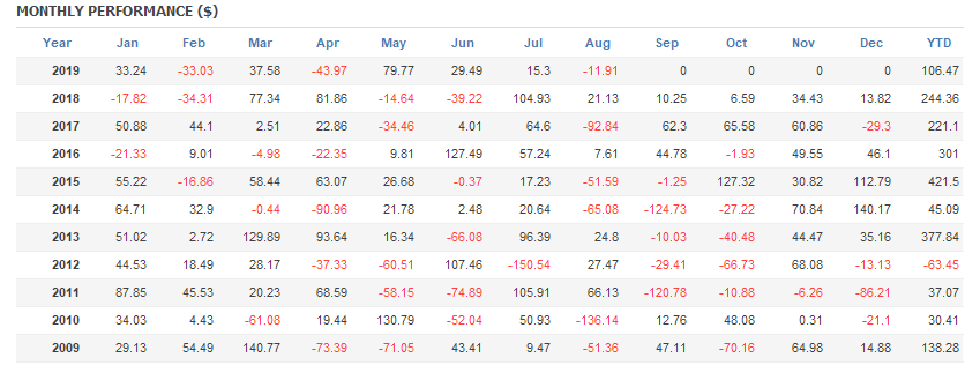
Task: Click the Aug column header
Action: point(597,43)
